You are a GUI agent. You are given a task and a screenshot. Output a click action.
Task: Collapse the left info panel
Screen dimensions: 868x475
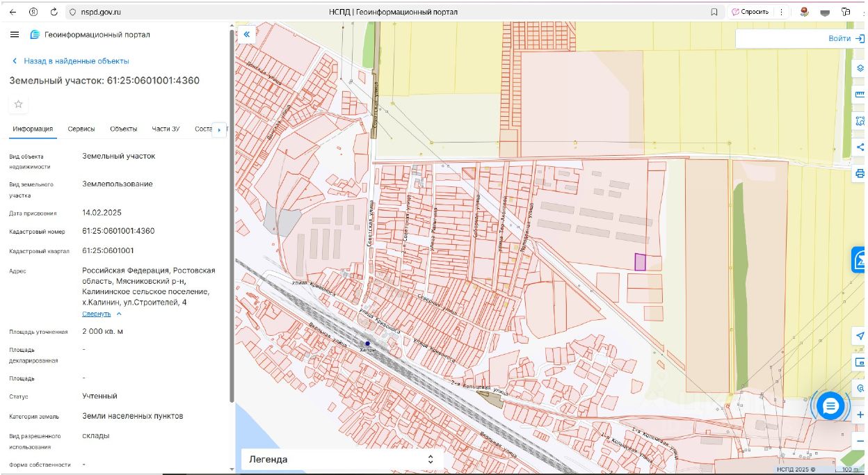pos(246,33)
